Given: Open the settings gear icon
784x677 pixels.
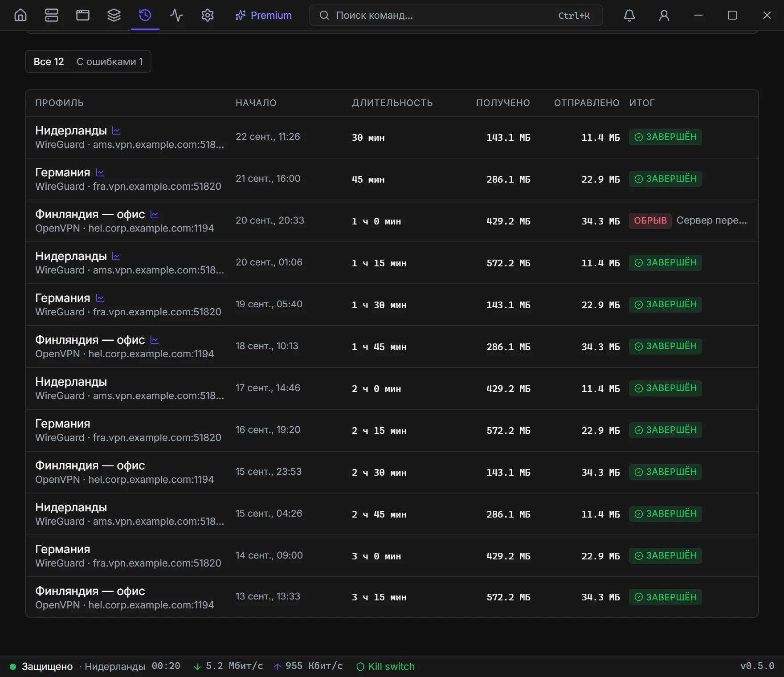Looking at the screenshot, I should [x=208, y=15].
